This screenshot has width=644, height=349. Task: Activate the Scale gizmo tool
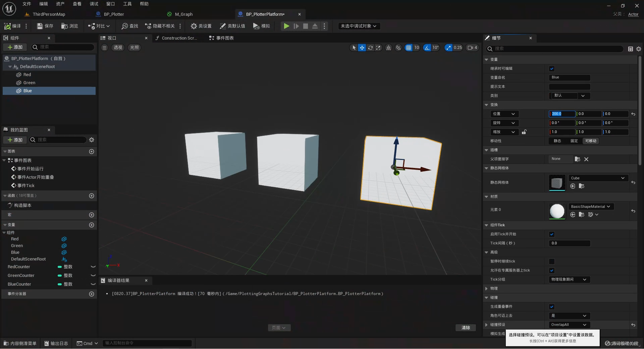tap(378, 48)
